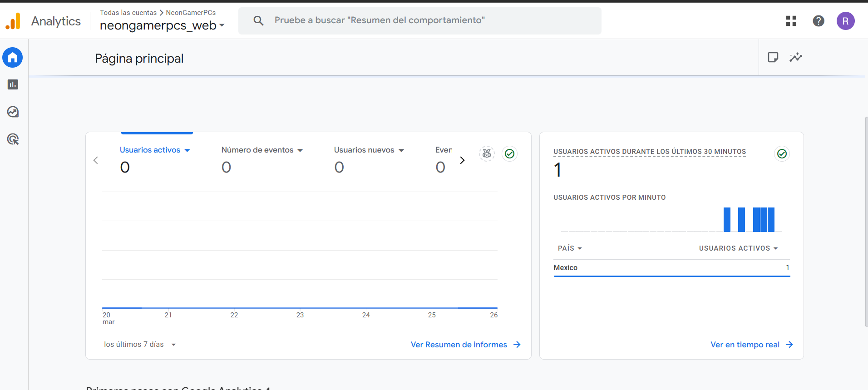Click the 26 date label on chart axis
The height and width of the screenshot is (390, 868).
[493, 315]
